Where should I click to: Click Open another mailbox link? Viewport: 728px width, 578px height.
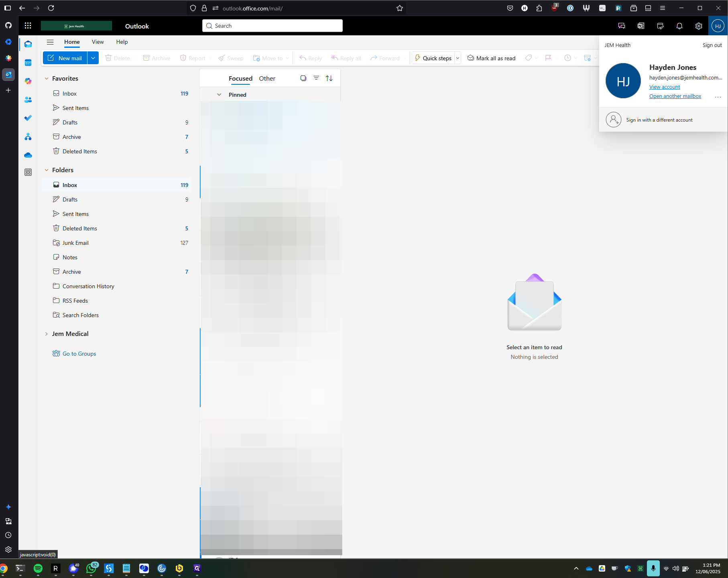click(675, 96)
